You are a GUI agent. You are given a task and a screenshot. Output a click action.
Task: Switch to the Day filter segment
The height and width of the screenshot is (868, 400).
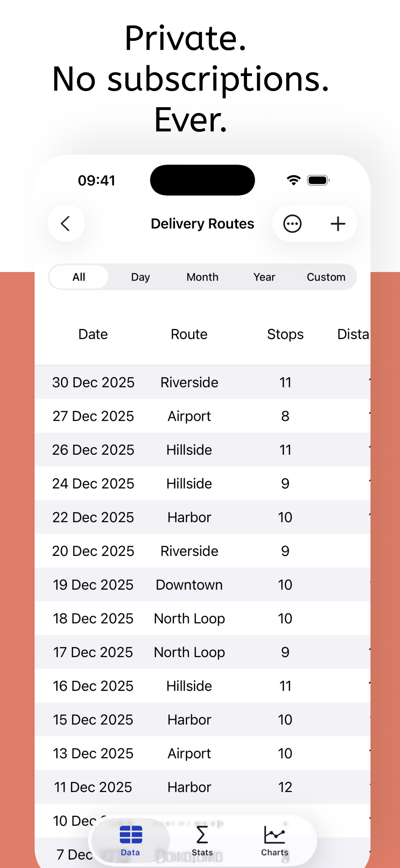tap(140, 277)
